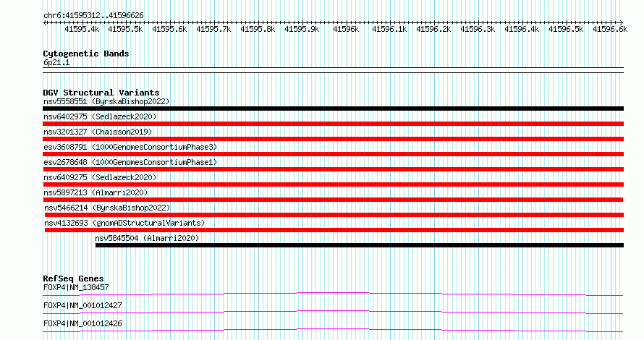Click the 6p21.1 band label
The width and height of the screenshot is (644, 340).
[56, 62]
